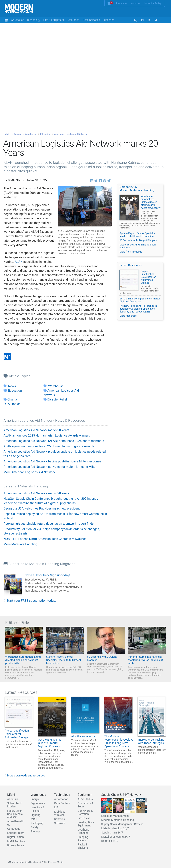The height and width of the screenshot is (868, 171).
Task: Click Subscribe Today in top bar
Action: coord(153,3)
